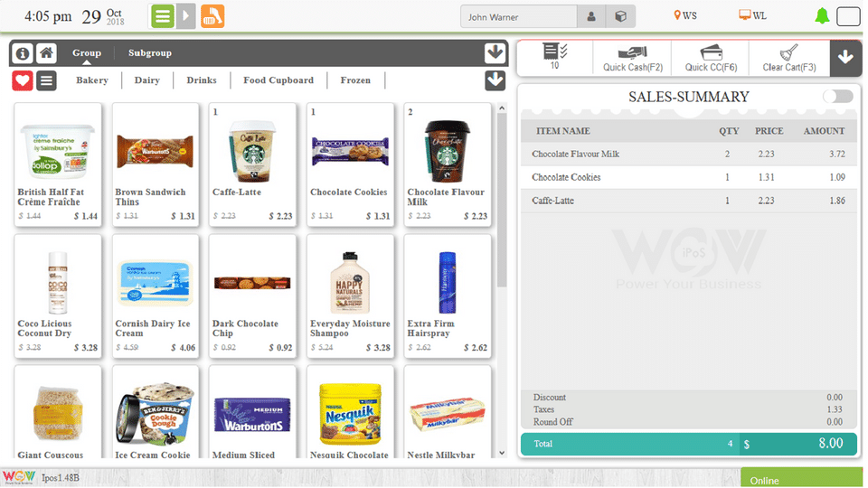Open the Dairy category

coord(146,80)
